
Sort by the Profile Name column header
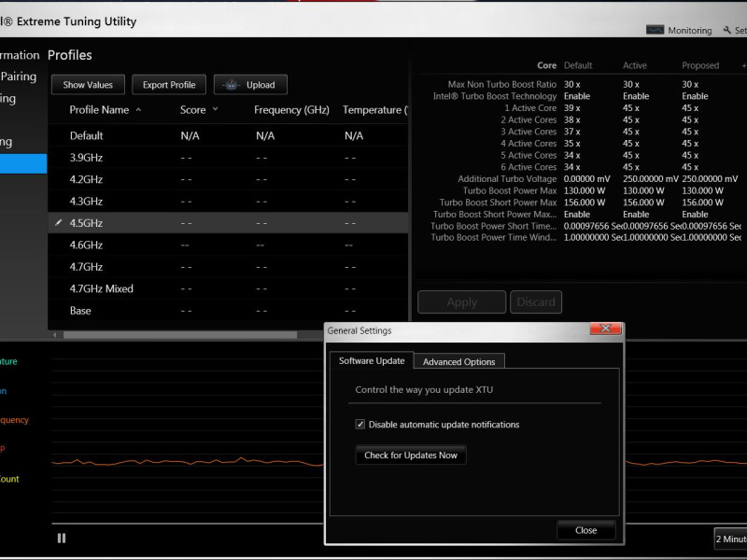tap(99, 109)
